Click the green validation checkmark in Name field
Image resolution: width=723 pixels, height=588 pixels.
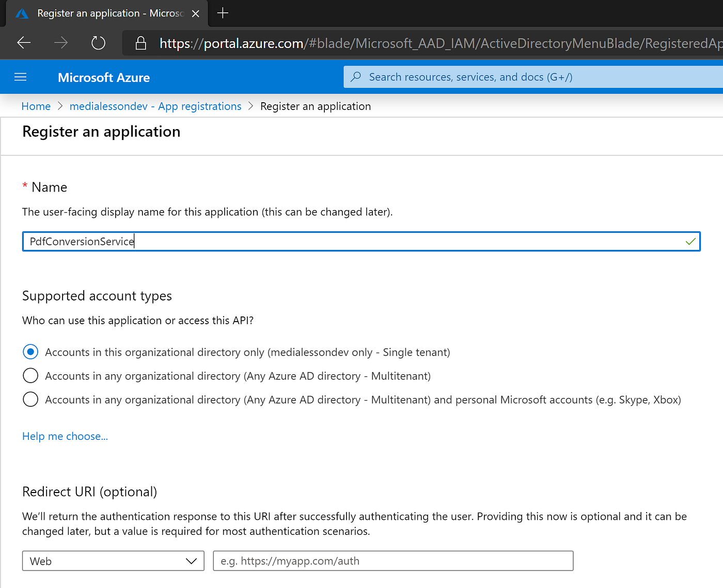pyautogui.click(x=690, y=241)
